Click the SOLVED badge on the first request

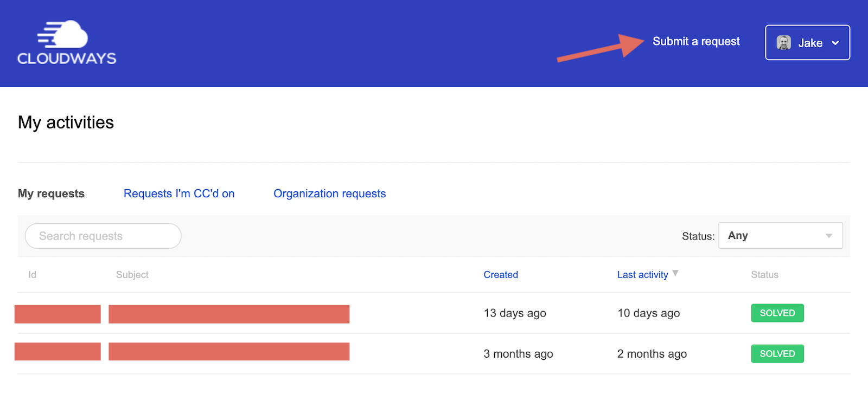tap(777, 313)
